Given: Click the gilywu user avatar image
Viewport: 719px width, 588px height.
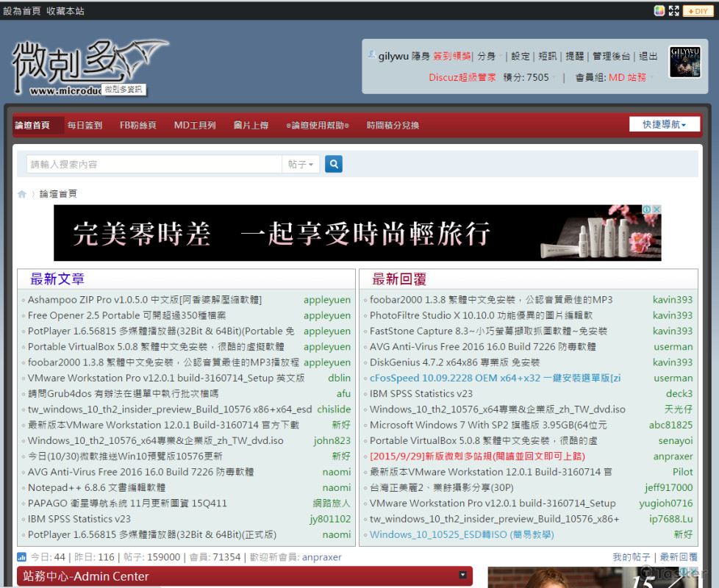Looking at the screenshot, I should pos(684,62).
